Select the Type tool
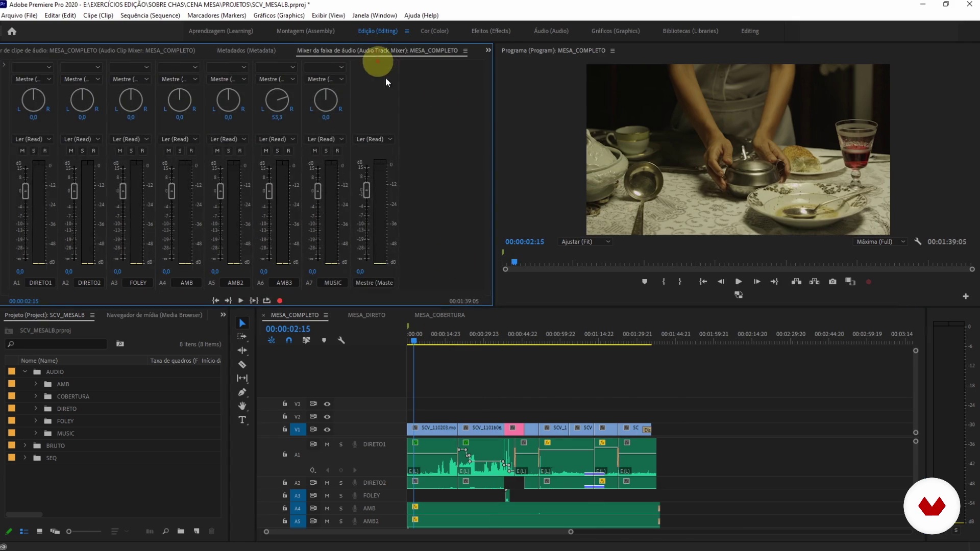Image resolution: width=980 pixels, height=551 pixels. click(242, 420)
